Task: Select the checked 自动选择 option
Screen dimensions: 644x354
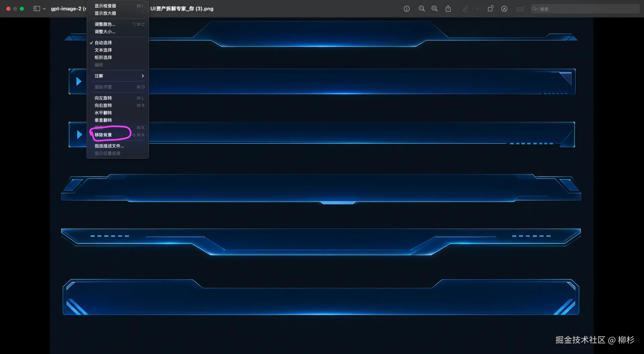Action: click(x=103, y=43)
